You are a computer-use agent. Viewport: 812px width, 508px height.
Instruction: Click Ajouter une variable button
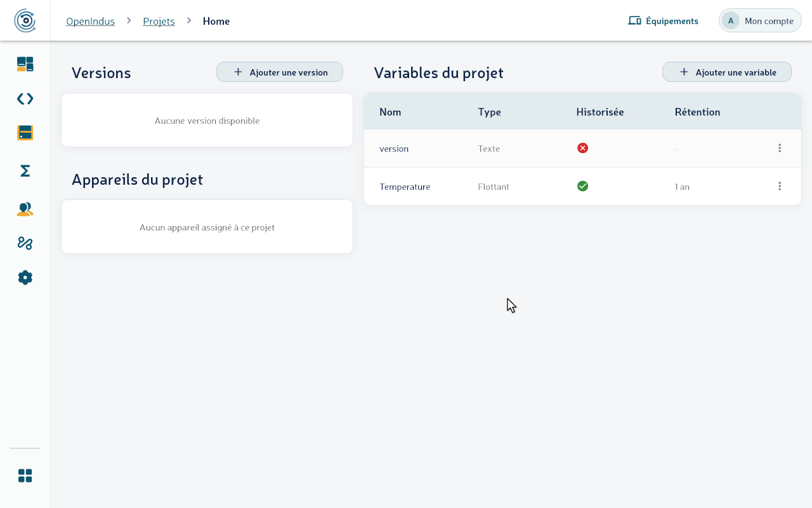727,72
